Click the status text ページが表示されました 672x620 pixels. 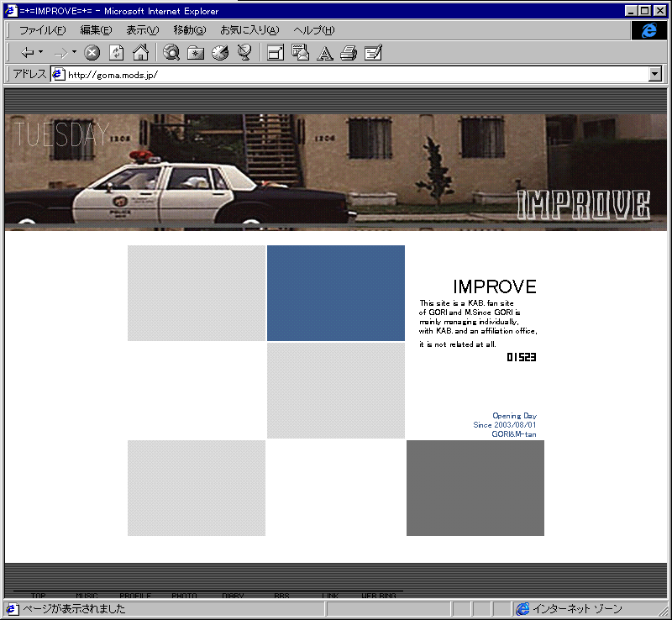tap(74, 609)
